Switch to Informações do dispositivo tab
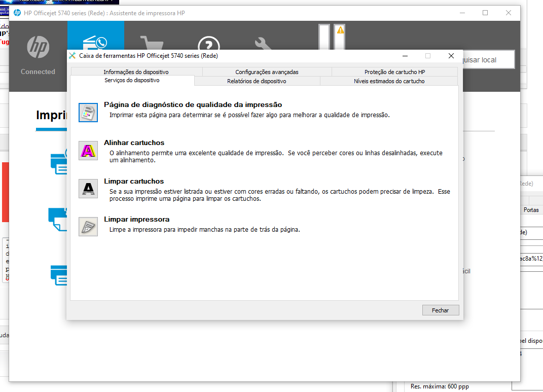Screen dimensions: 543x392 (x=136, y=72)
